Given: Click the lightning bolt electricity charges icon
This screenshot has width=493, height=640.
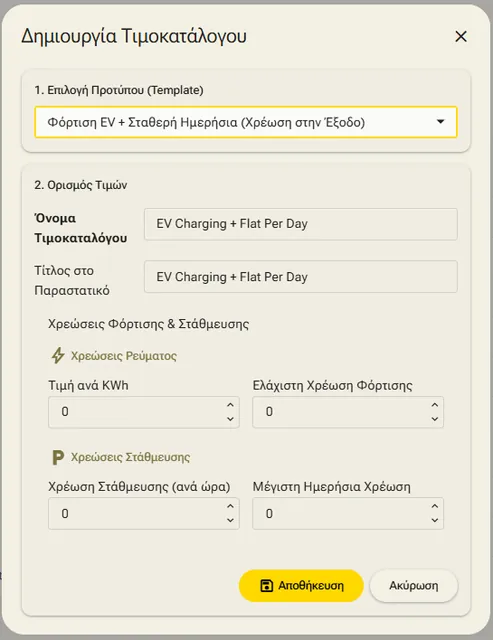Looking at the screenshot, I should (58, 356).
